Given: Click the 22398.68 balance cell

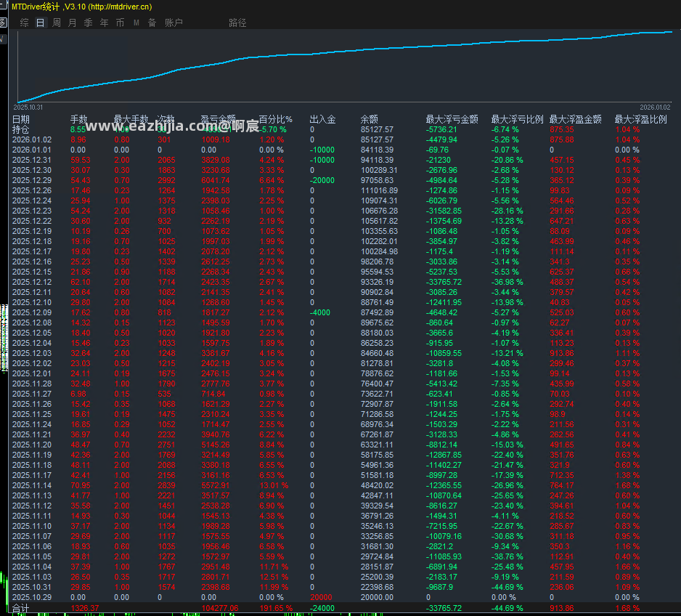Looking at the screenshot, I should click(x=377, y=587).
